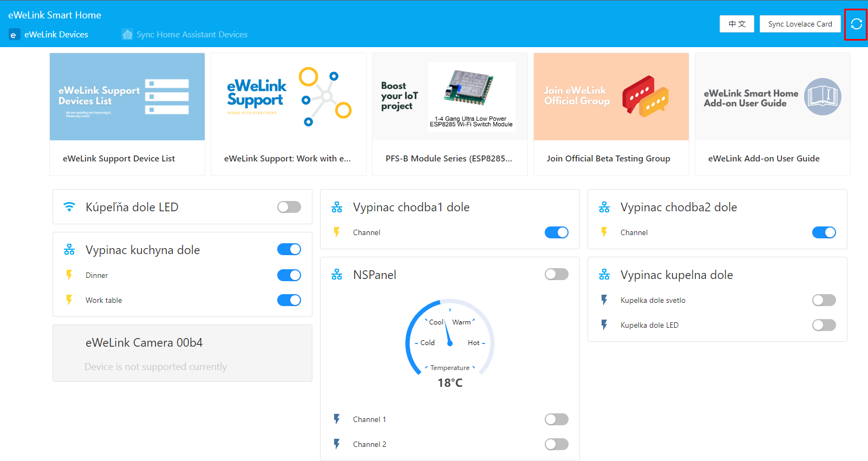Turn off the Work table switch

coord(289,300)
